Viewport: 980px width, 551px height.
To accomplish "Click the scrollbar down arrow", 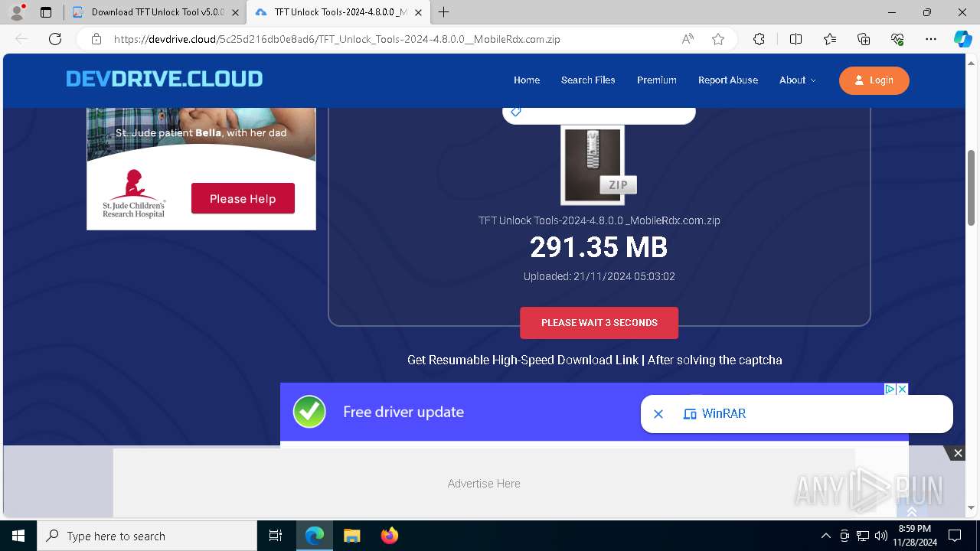I will tap(971, 507).
